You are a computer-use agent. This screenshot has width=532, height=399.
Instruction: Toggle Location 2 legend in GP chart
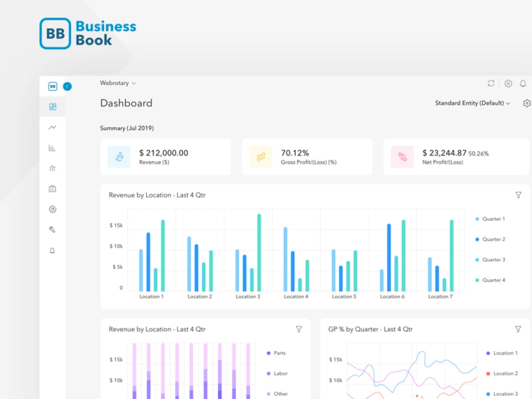point(502,373)
